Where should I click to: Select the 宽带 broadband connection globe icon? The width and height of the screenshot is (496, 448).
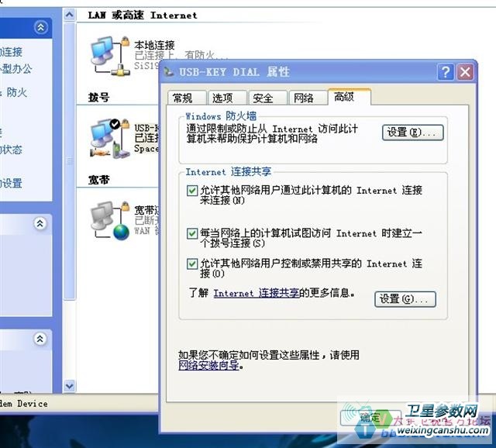pyautogui.click(x=110, y=221)
